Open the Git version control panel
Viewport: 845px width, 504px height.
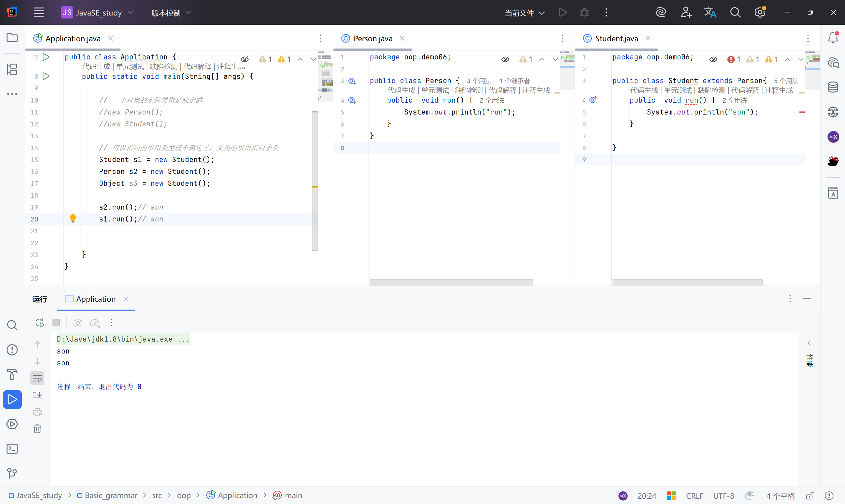pos(12,473)
